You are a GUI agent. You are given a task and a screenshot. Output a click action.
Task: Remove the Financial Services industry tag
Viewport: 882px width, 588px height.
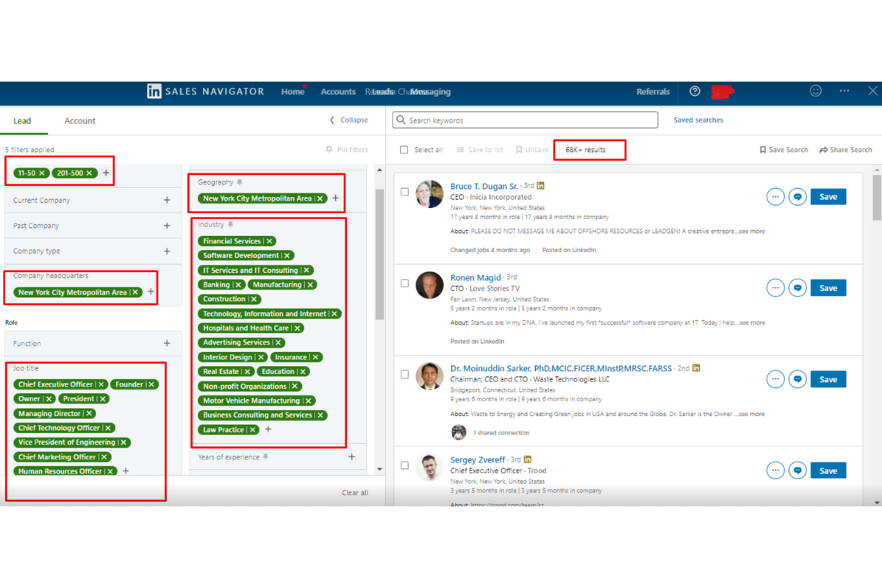click(x=270, y=241)
